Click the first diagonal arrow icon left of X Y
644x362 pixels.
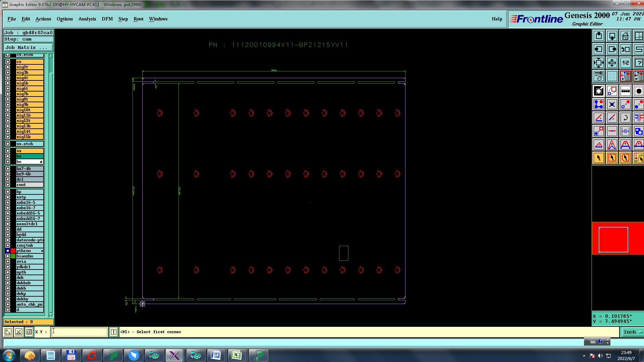(x=8, y=332)
